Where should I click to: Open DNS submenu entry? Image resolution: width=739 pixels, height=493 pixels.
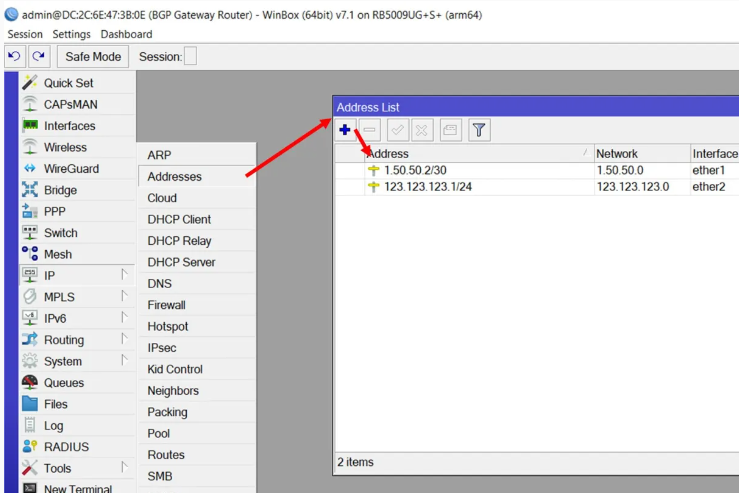coord(197,284)
